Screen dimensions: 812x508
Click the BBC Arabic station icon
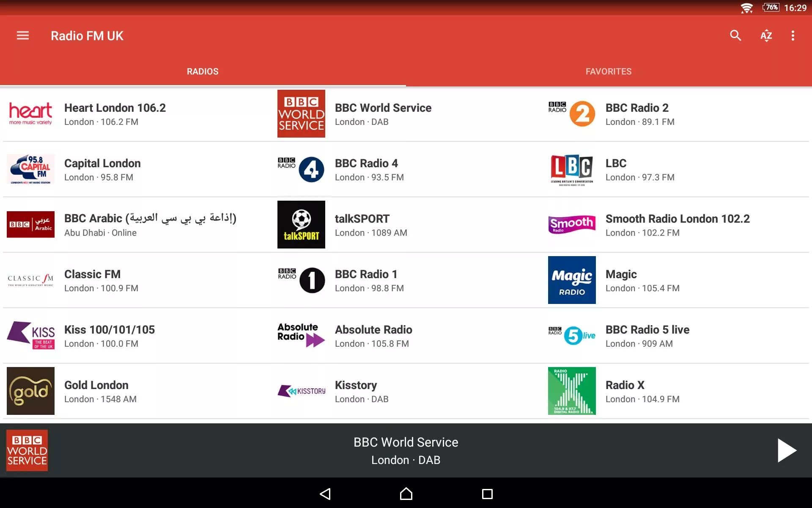pyautogui.click(x=30, y=224)
